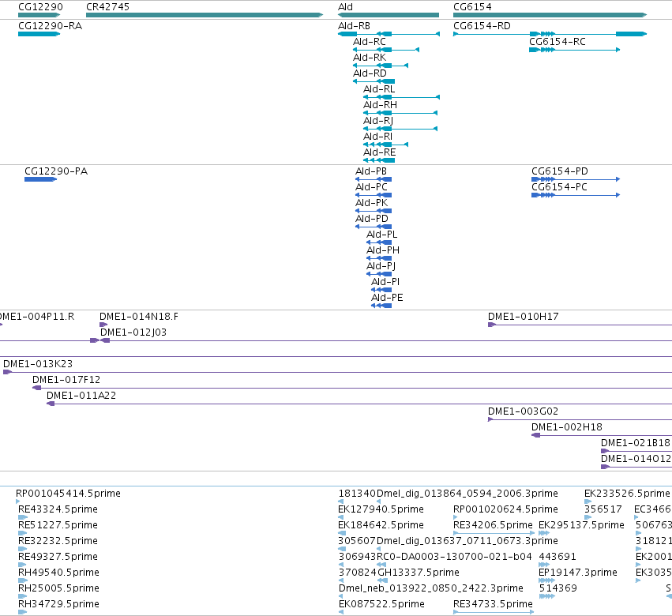
Task: Select the Ald-RC transcript label
Action: click(x=370, y=42)
